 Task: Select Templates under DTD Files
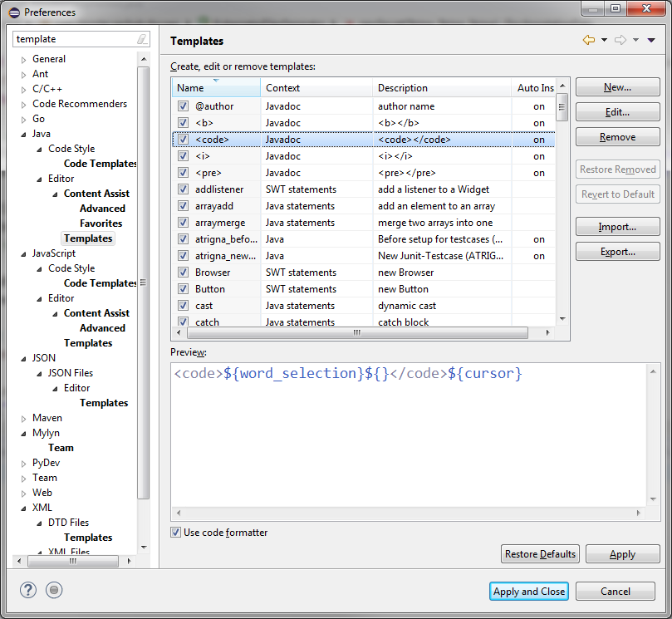click(x=88, y=538)
